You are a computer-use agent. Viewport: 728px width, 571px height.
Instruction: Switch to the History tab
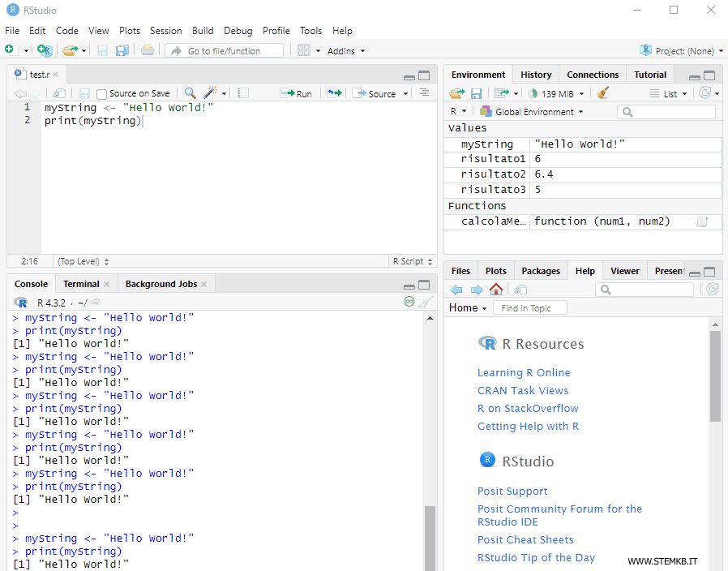[536, 74]
